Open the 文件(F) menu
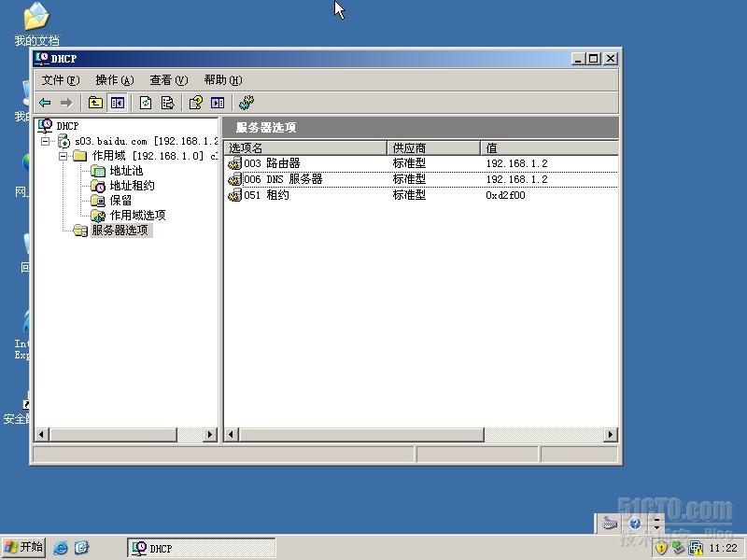 coord(60,80)
